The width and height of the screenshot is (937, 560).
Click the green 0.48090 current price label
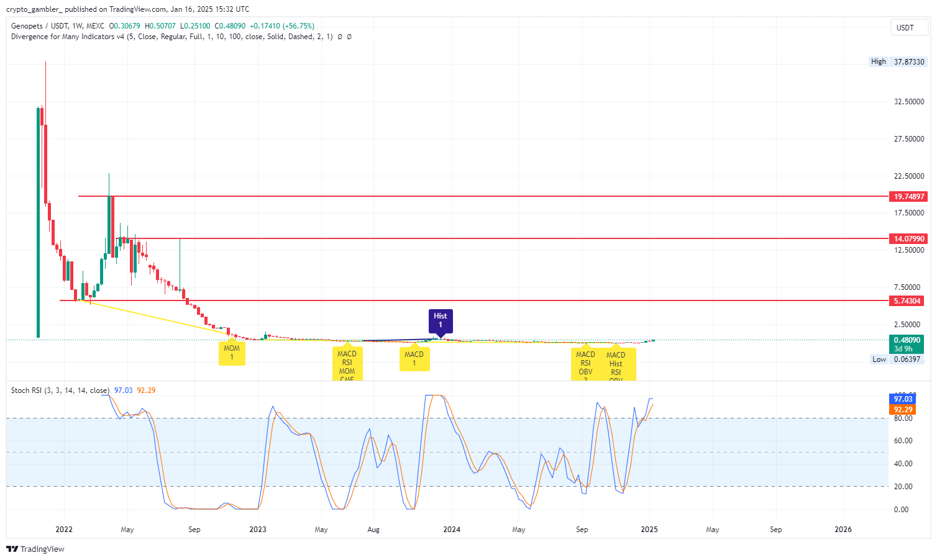pyautogui.click(x=907, y=344)
